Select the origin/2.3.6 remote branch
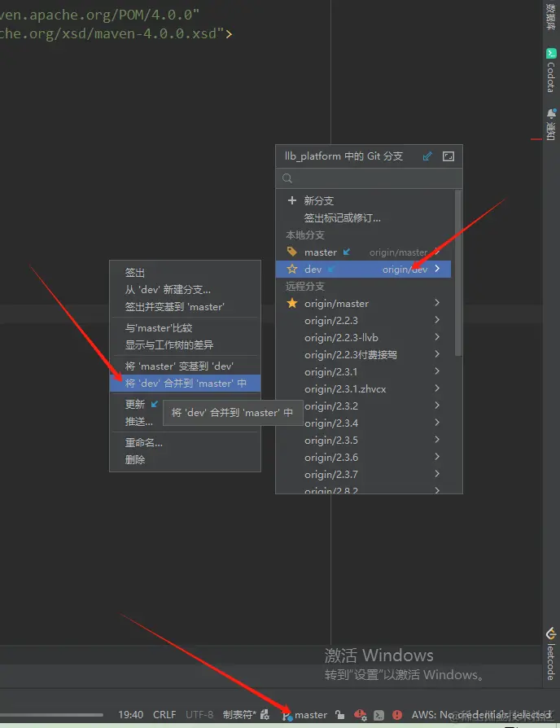 pos(363,458)
